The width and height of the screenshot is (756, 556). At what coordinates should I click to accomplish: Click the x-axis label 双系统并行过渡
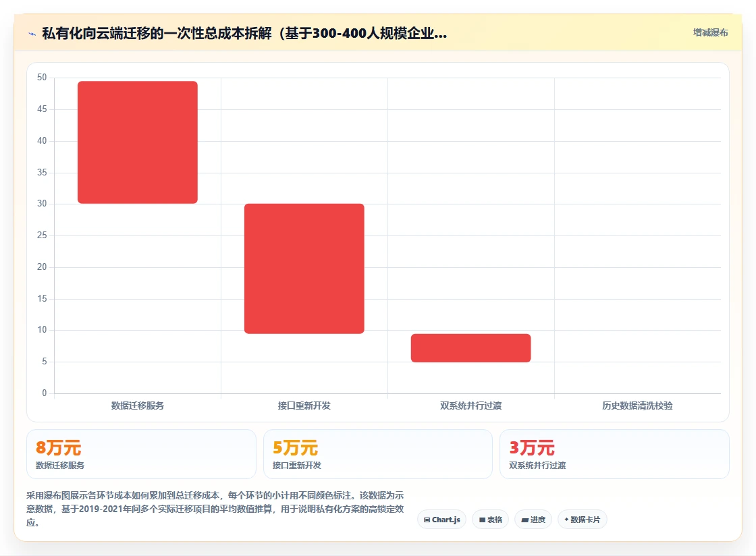470,406
